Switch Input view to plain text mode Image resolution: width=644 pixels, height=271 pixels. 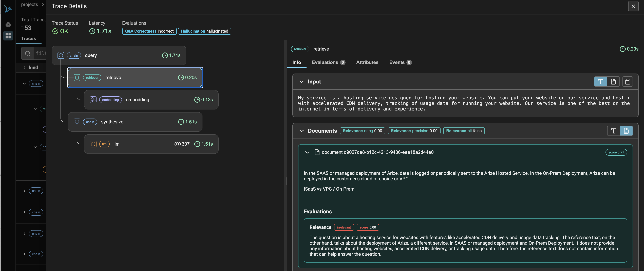(x=600, y=82)
